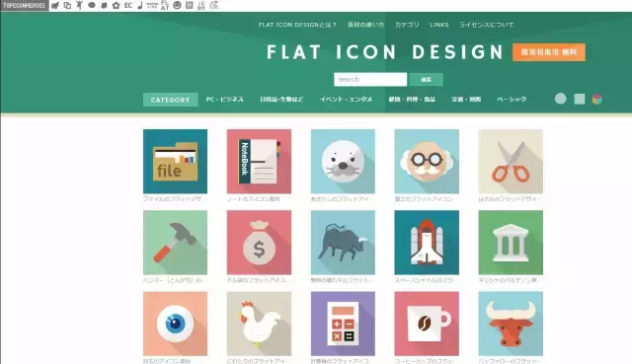Click the overlapping squares icon in top bar
Viewport: 632px width, 364px height.
67,6
